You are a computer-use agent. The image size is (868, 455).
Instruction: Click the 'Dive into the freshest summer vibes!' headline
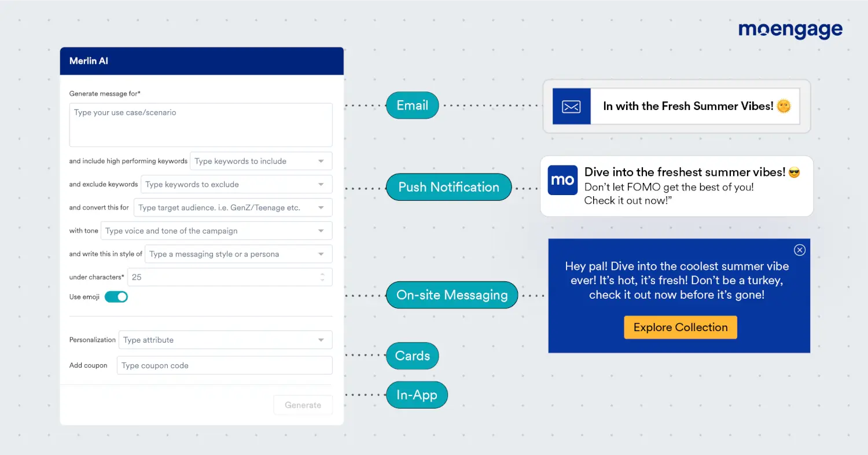[685, 172]
